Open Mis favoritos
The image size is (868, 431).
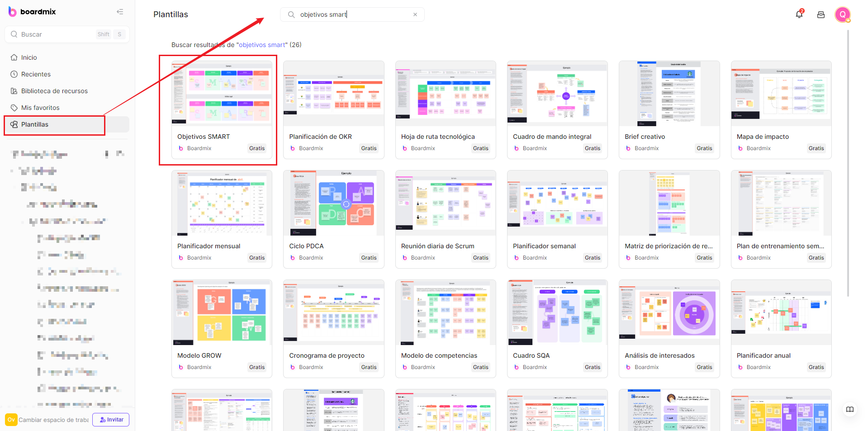tap(67, 108)
